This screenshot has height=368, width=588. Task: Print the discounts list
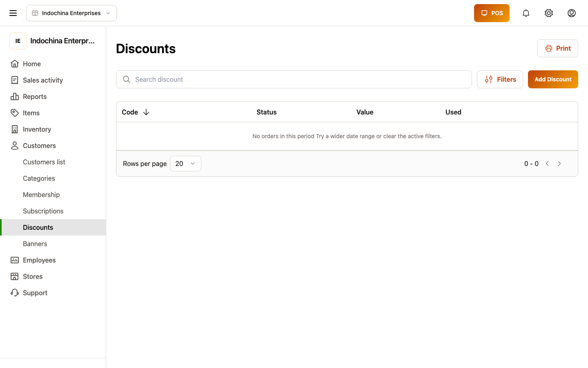[558, 48]
